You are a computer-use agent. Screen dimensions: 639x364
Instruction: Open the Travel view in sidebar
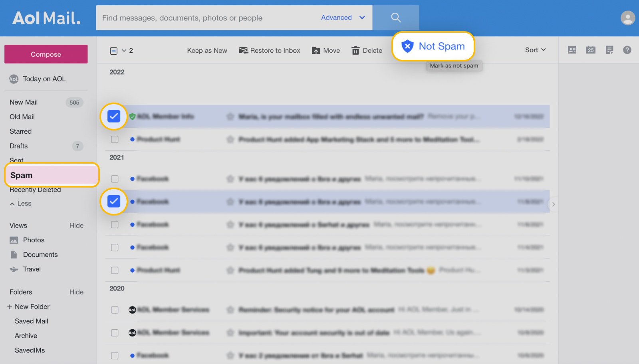pos(31,269)
